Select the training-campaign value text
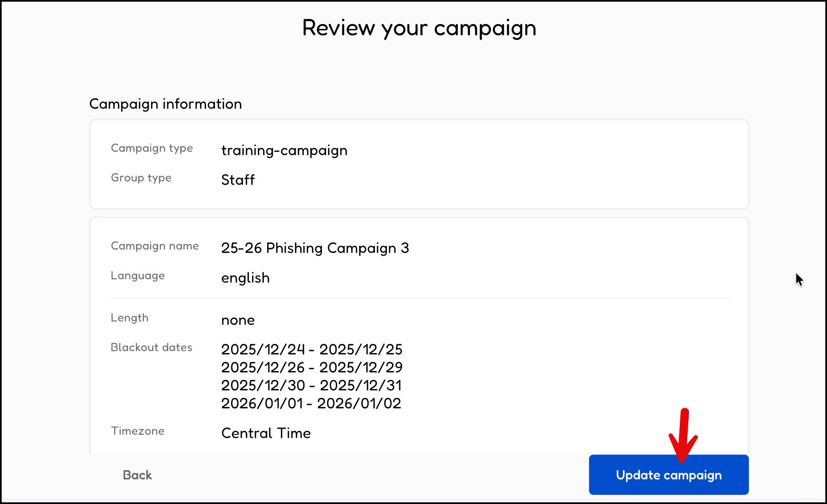This screenshot has width=827, height=504. tap(284, 150)
